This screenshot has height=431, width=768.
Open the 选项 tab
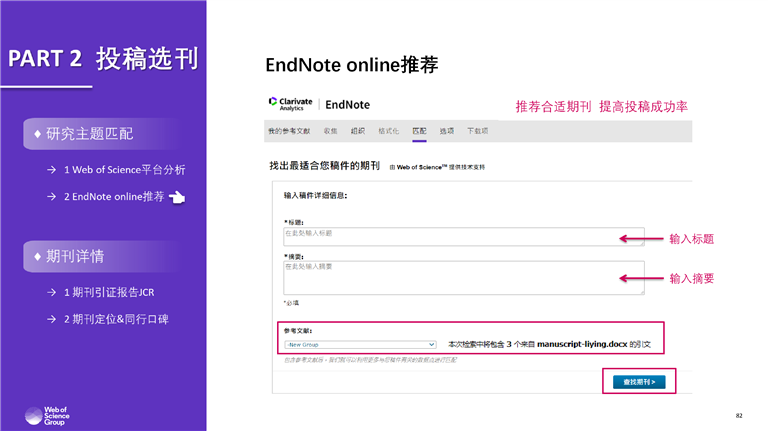coord(446,131)
